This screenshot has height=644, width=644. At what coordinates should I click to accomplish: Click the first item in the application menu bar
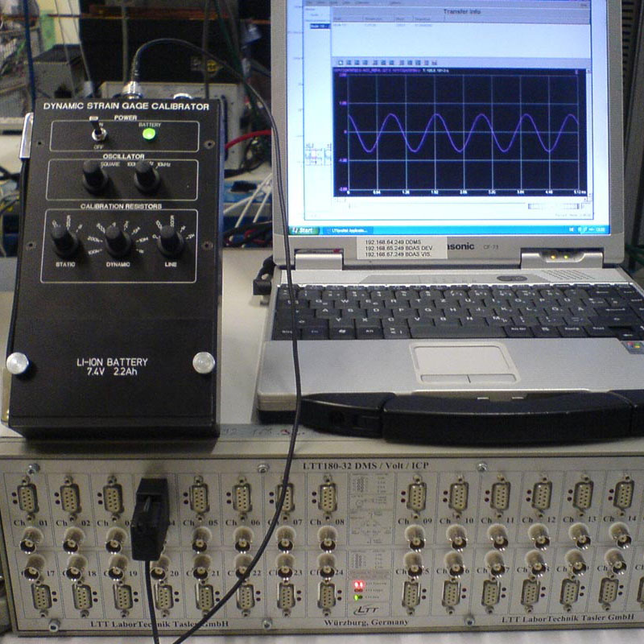(x=310, y=3)
